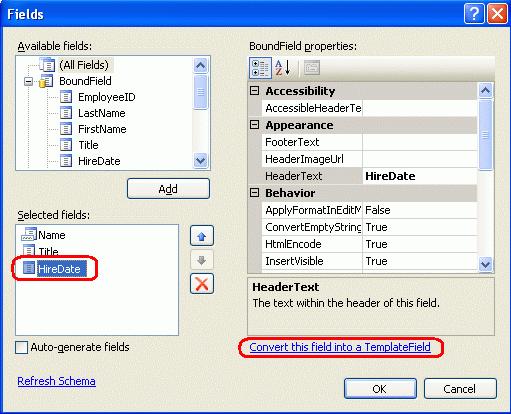This screenshot has width=511, height=414.
Task: Click the Add button
Action: (x=168, y=189)
